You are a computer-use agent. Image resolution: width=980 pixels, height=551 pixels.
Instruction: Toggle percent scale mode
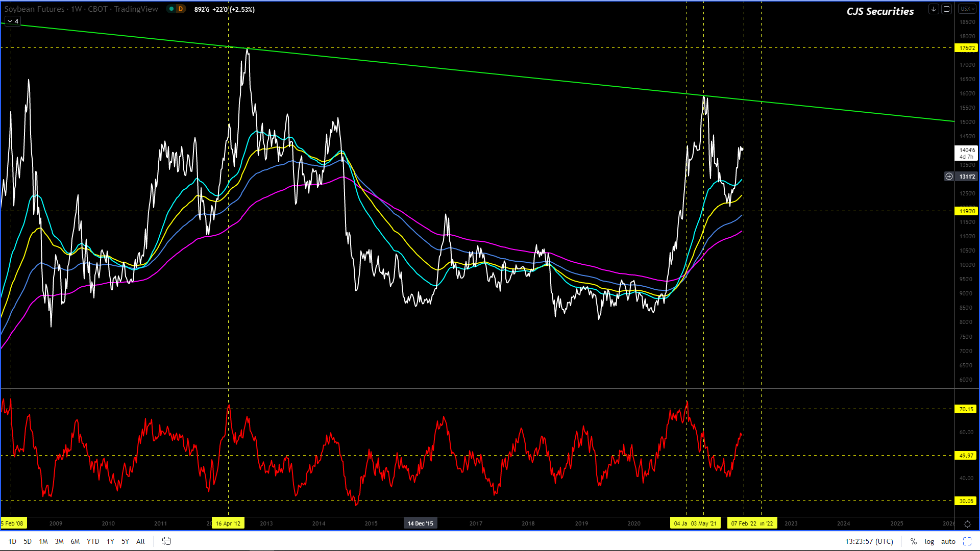click(x=913, y=541)
